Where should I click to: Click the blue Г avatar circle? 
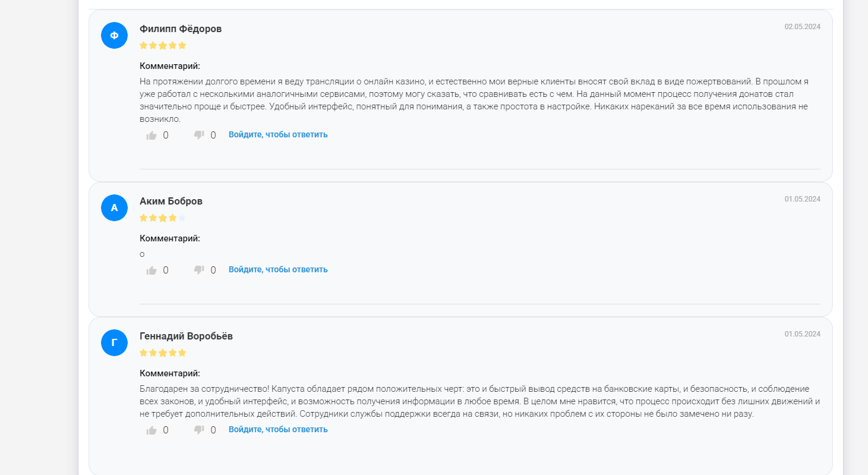[x=115, y=343]
